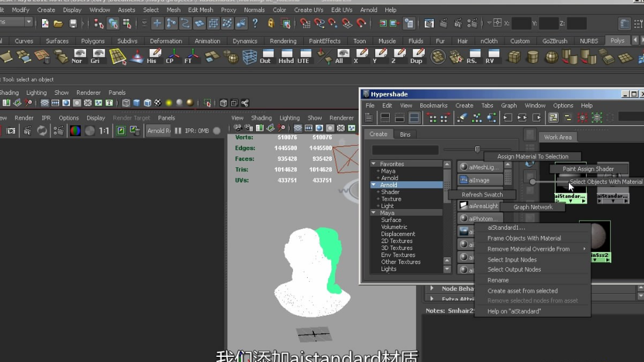The image size is (644, 362).
Task: Click the 1:1 real size icon
Action: click(x=104, y=130)
